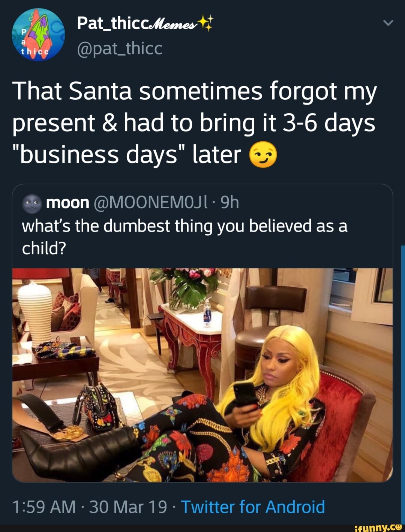Click the 9h timestamp on quoted tweet
Screen dimensions: 405x532
(x=230, y=203)
